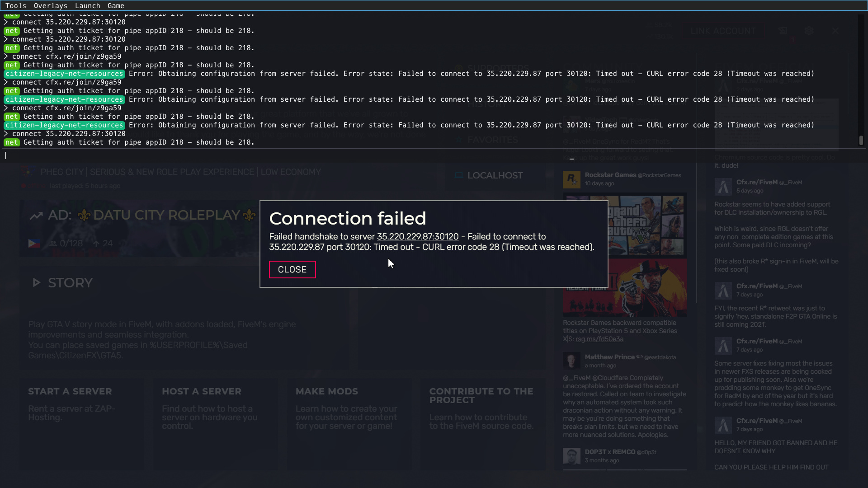Viewport: 868px width, 488px height.
Task: Click the Localhost computer icon
Action: click(458, 175)
